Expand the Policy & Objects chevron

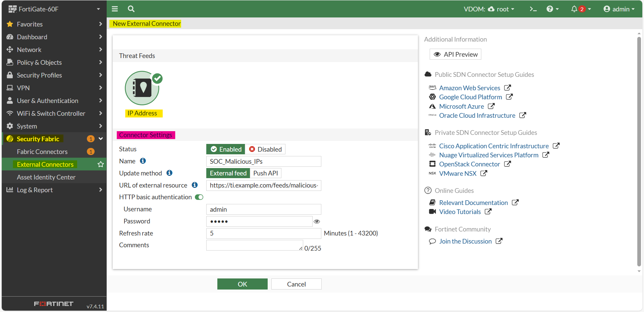pyautogui.click(x=100, y=62)
